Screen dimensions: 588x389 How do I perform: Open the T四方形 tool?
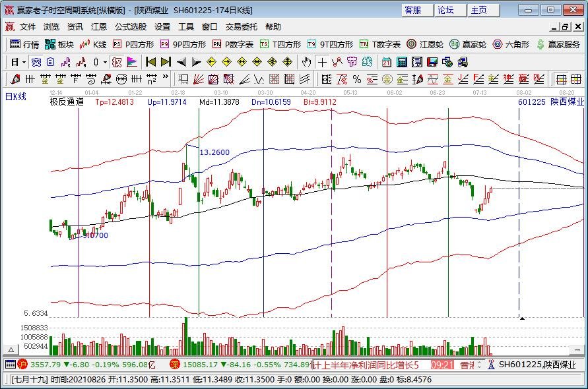click(280, 45)
